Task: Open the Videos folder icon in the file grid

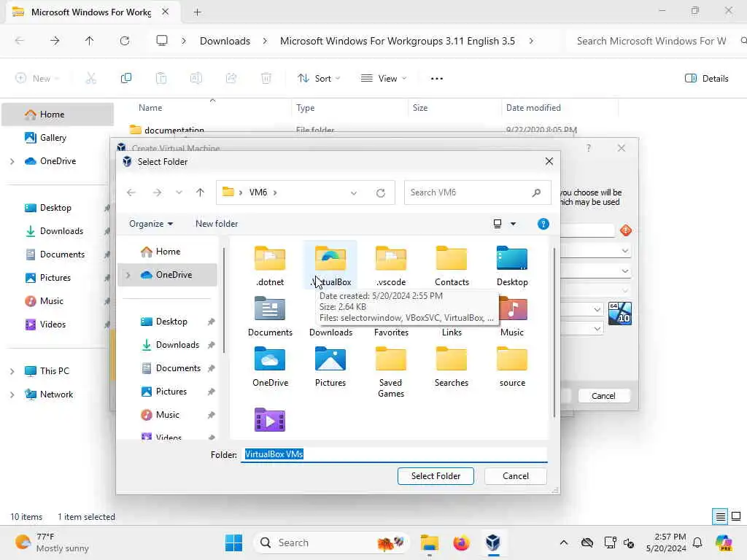Action: pos(270,419)
